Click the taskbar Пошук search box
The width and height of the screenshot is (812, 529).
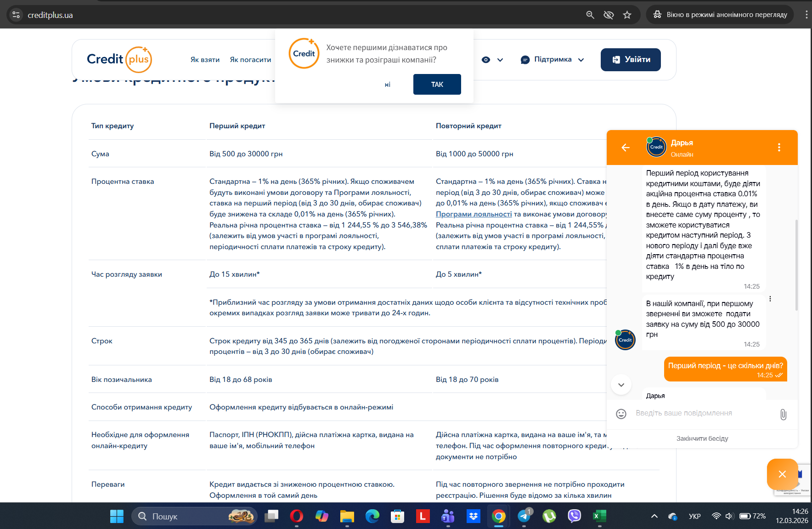click(x=194, y=516)
